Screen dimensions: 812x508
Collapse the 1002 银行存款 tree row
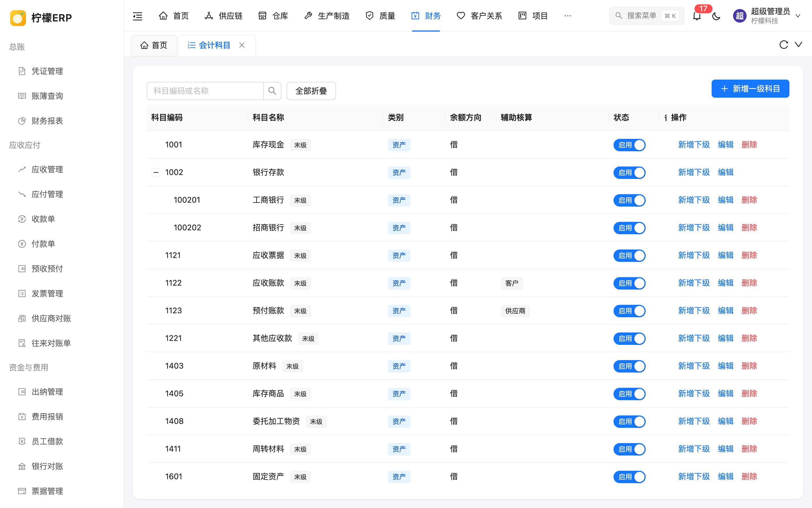[x=156, y=172]
